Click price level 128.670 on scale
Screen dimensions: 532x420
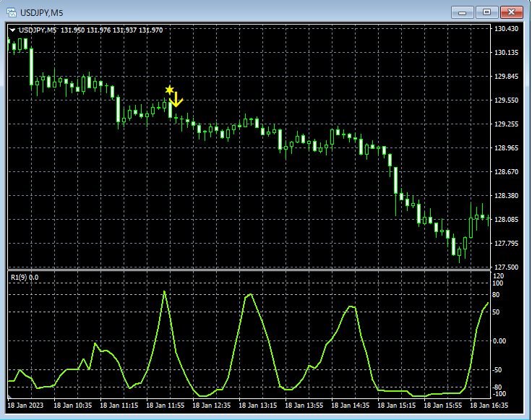(506, 172)
